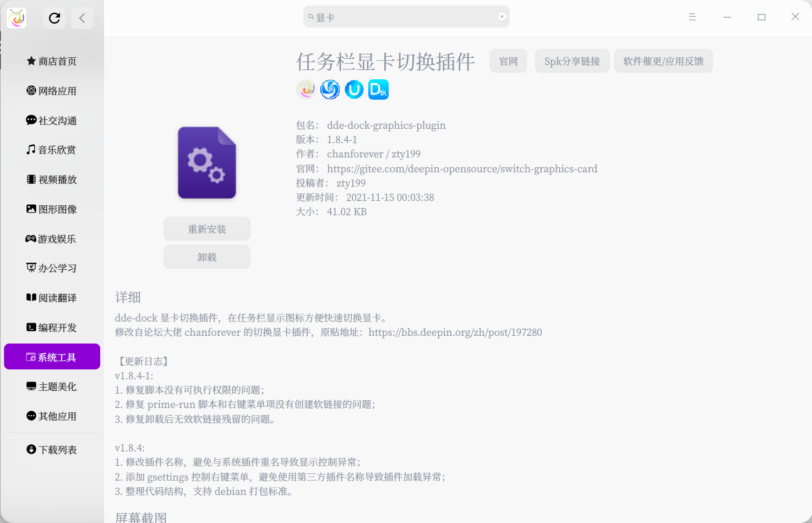Select the 编程开发 category
Image resolution: width=812 pixels, height=523 pixels.
tap(52, 328)
